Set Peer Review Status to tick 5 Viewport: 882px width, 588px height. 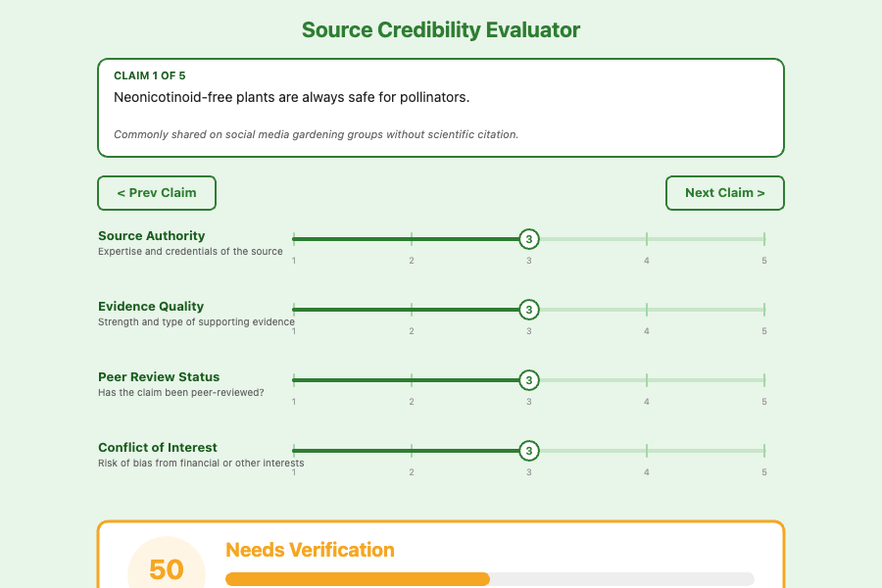(763, 380)
